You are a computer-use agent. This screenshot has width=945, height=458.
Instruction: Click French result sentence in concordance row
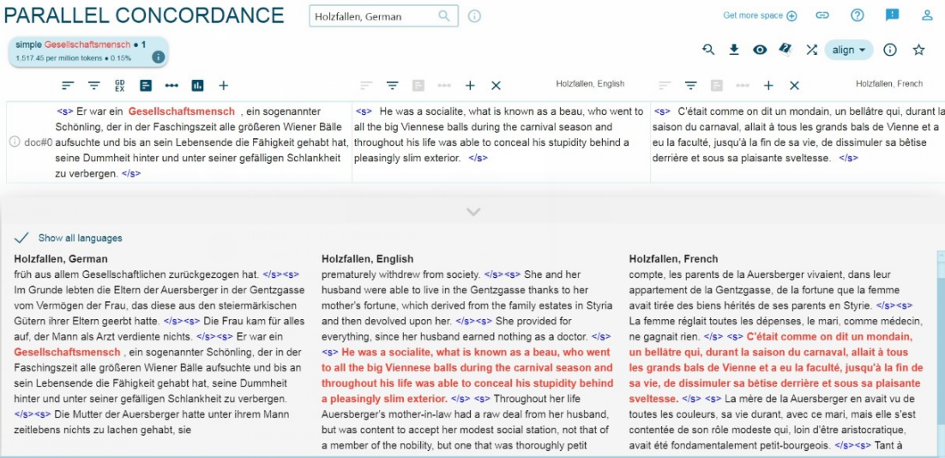[x=799, y=135]
